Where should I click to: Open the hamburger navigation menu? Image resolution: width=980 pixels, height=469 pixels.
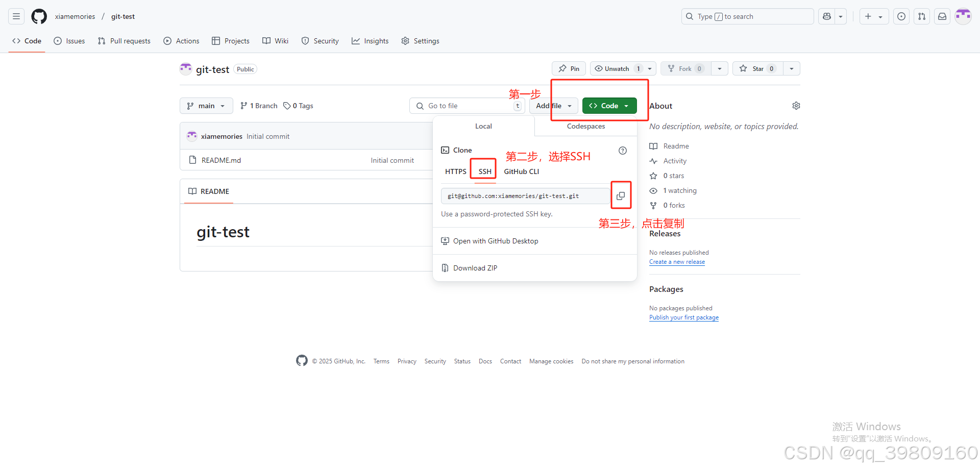16,16
